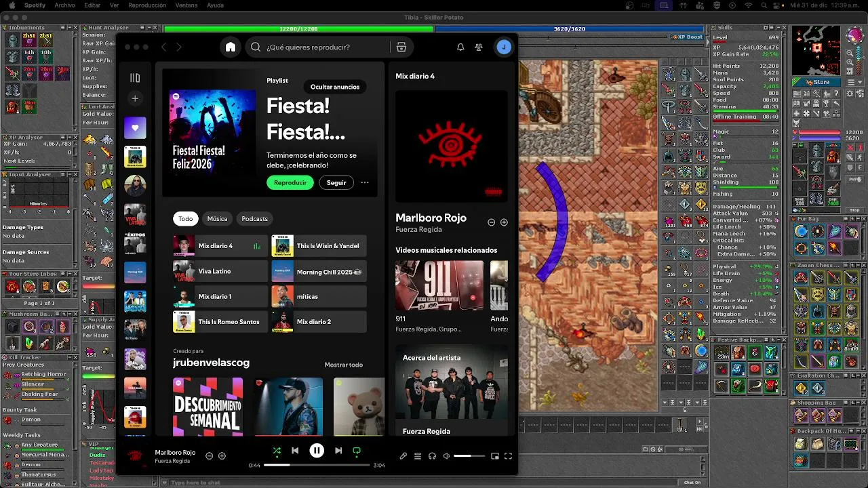Screen dimensions: 868x488
Task: Pause the current song
Action: click(x=317, y=451)
